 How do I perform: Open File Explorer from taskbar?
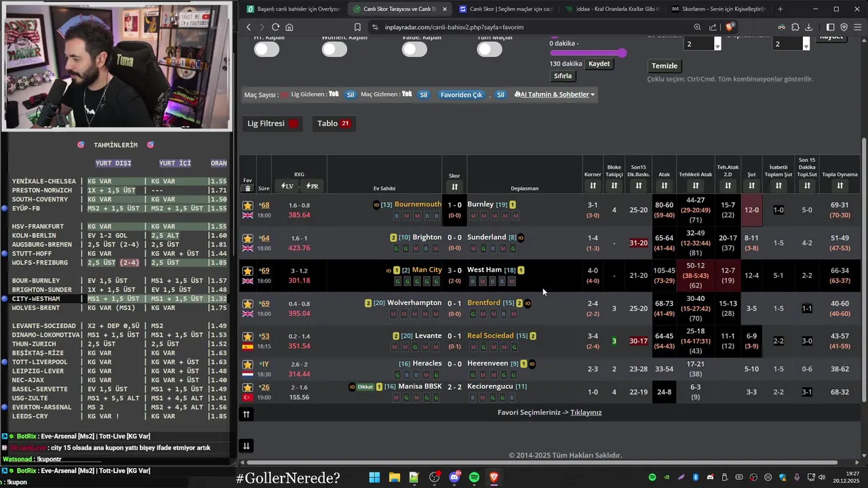[394, 478]
